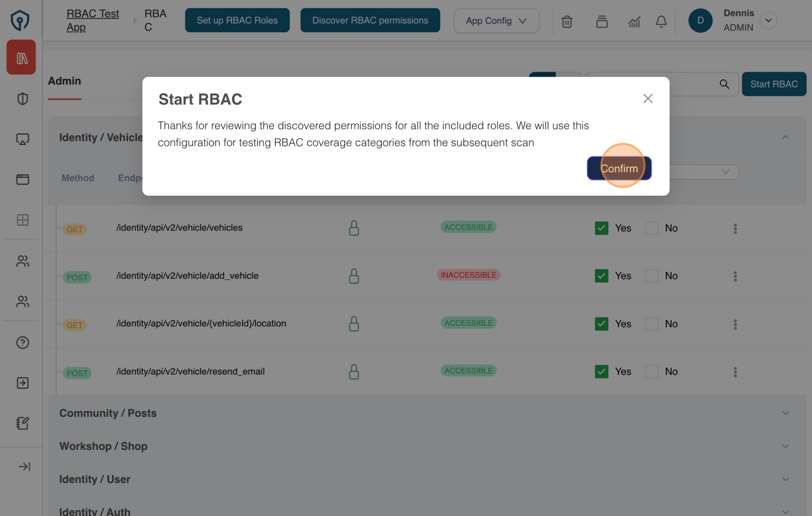
Task: Click the help question mark icon
Action: click(x=21, y=342)
